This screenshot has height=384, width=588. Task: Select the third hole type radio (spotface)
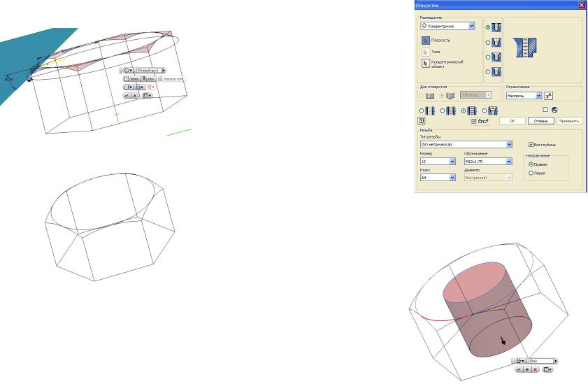[488, 57]
